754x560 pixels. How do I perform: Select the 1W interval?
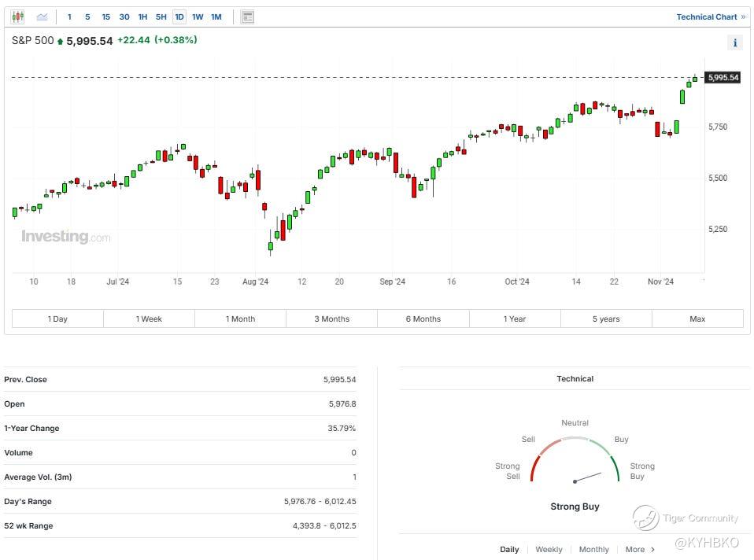pyautogui.click(x=198, y=17)
